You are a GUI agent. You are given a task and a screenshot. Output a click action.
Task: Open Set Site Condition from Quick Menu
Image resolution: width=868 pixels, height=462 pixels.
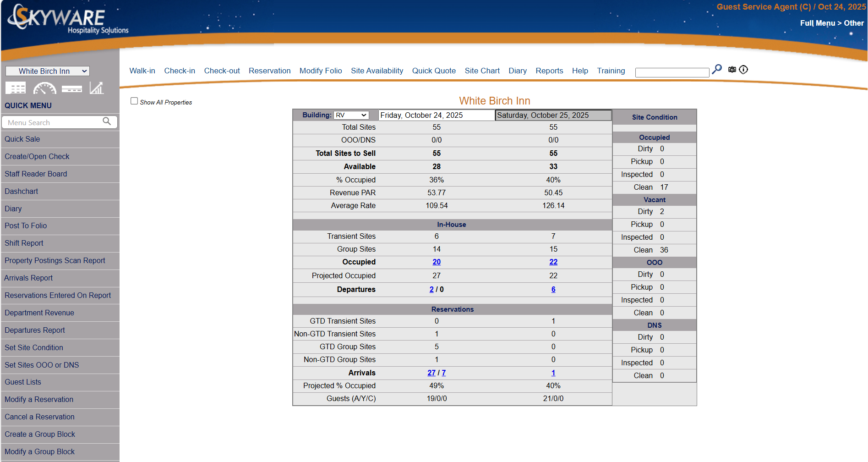(x=34, y=347)
